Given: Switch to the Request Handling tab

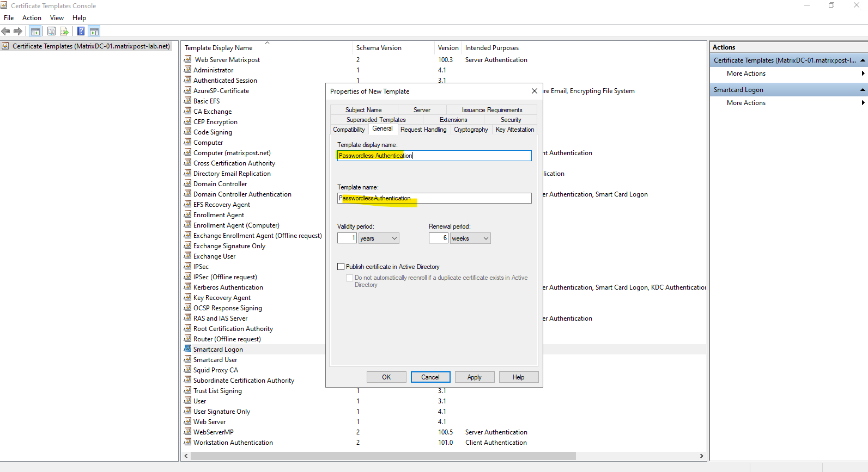Looking at the screenshot, I should coord(423,130).
